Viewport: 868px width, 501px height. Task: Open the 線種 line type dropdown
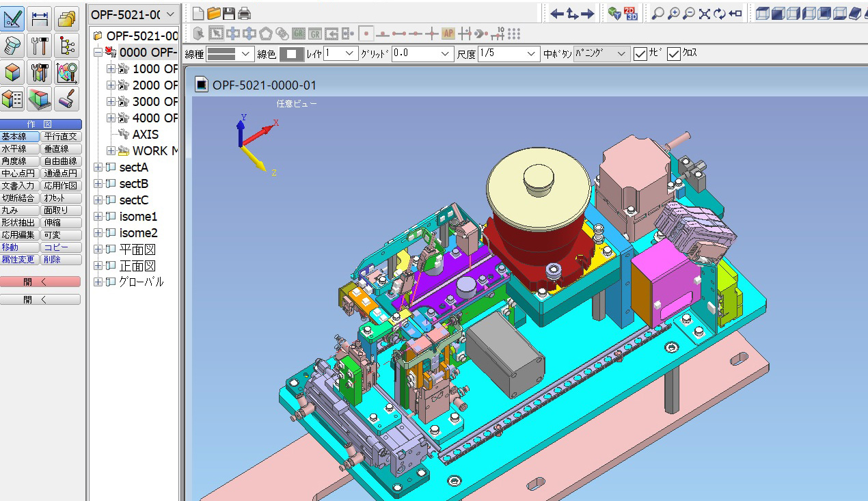[230, 54]
